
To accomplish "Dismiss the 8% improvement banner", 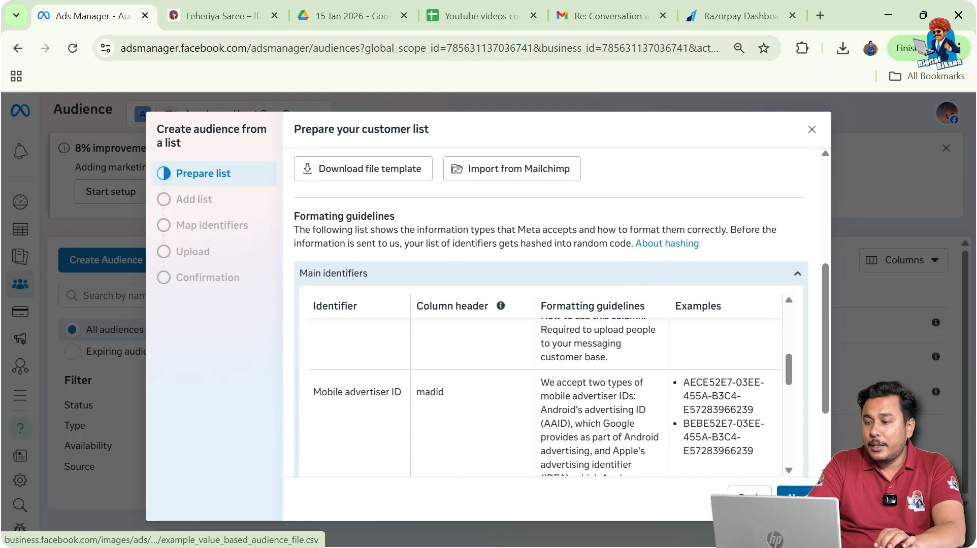I will 946,148.
